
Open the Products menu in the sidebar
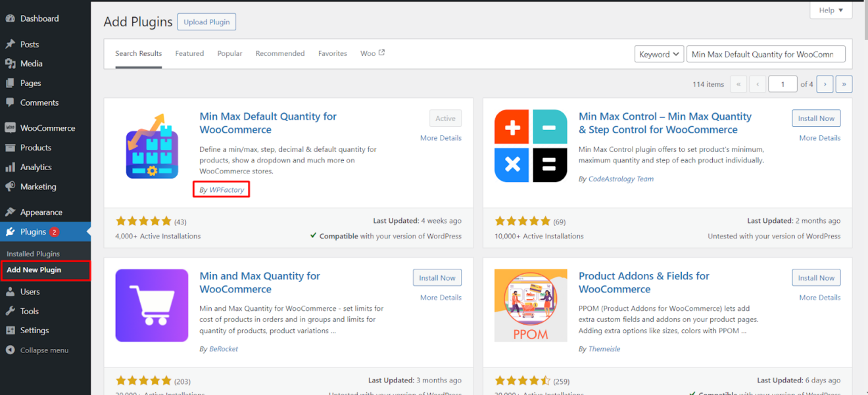click(36, 147)
